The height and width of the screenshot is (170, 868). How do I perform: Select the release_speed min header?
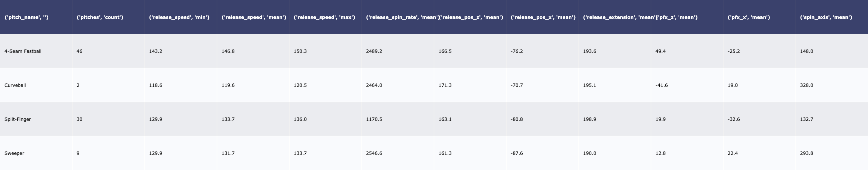[x=179, y=17]
